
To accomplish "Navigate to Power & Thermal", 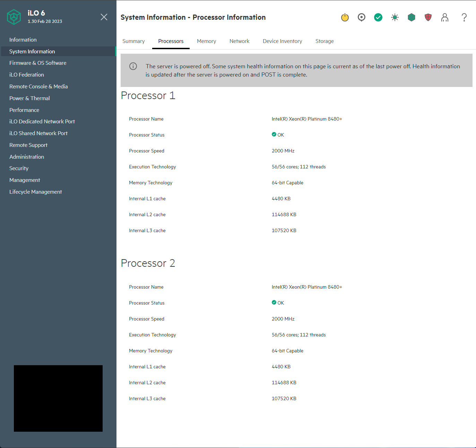I will 29,98.
